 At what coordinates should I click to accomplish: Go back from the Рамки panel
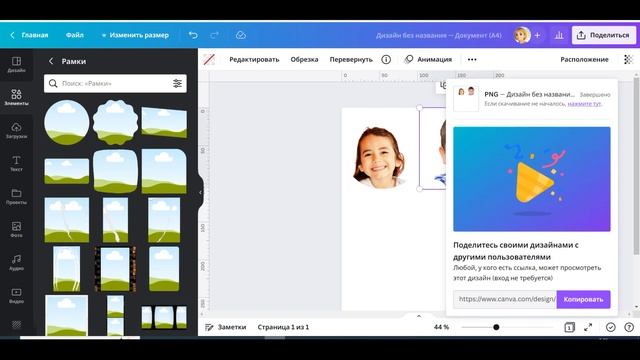(51, 61)
